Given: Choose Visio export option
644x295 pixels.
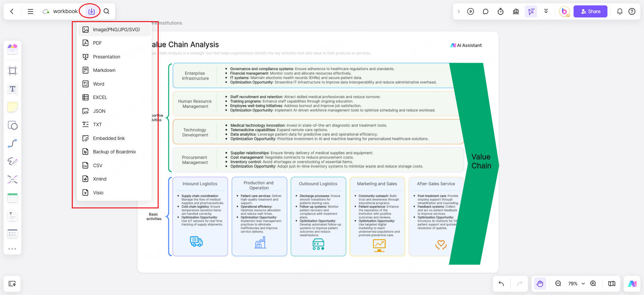Looking at the screenshot, I should coord(114,193).
